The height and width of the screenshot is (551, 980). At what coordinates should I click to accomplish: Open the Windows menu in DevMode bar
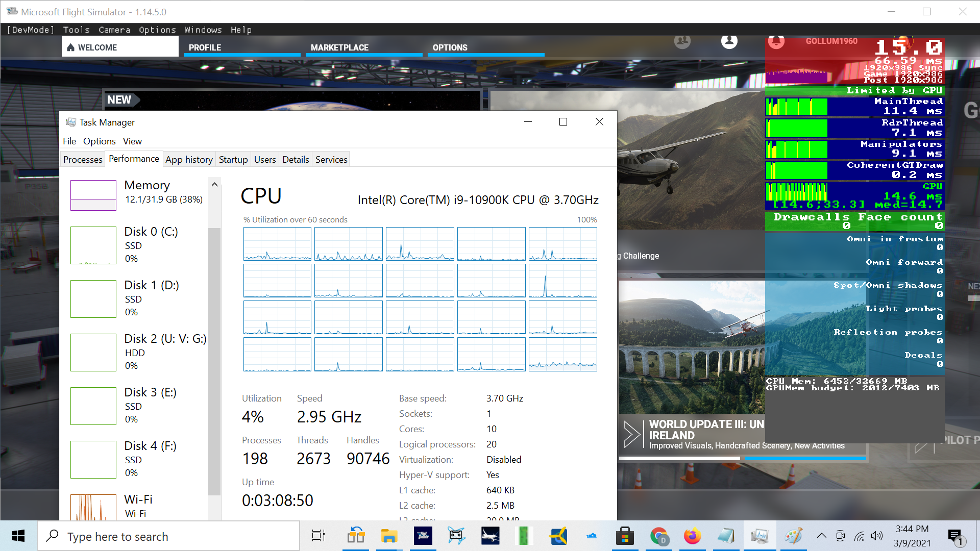[x=203, y=30]
